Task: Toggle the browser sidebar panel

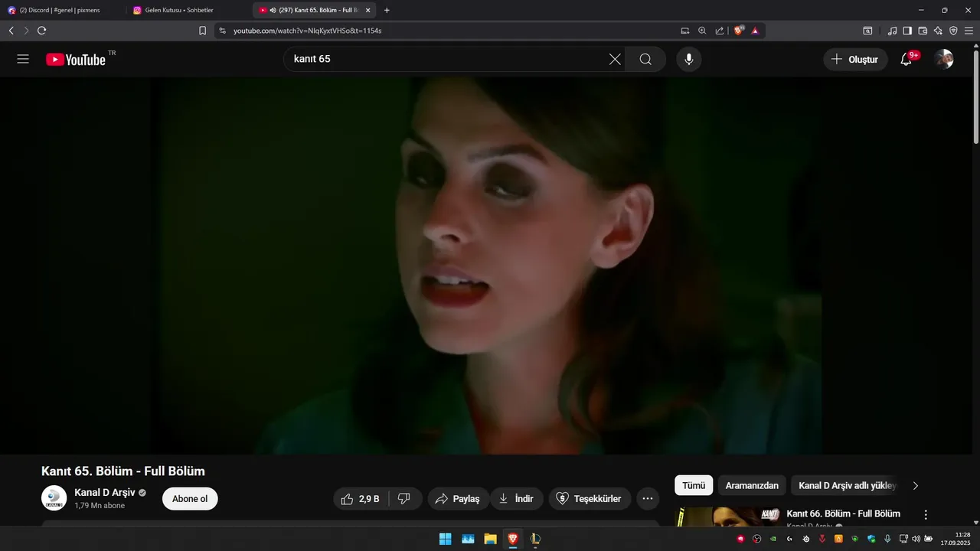Action: 907,31
